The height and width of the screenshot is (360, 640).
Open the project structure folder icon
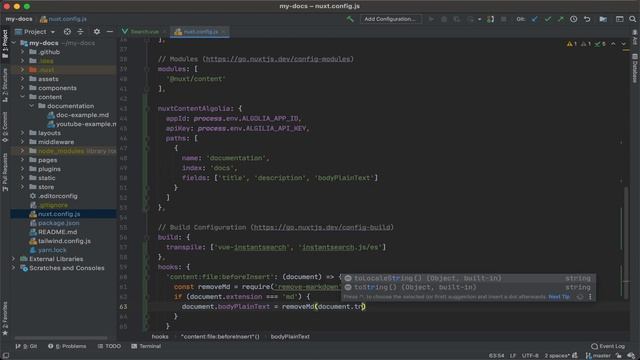(603, 19)
